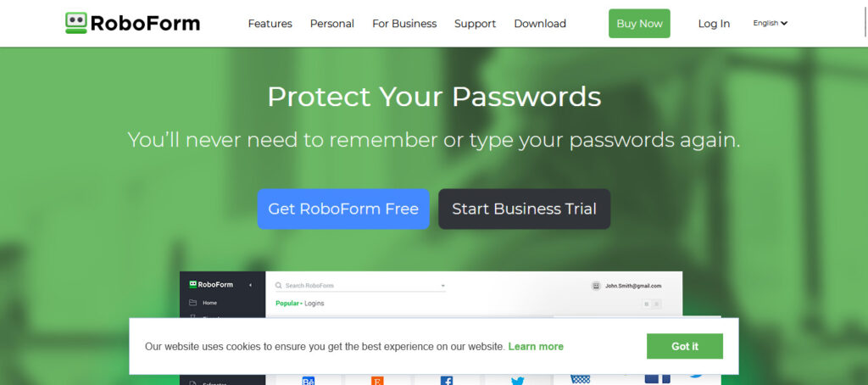Click the RoboForm robot logo icon
The width and height of the screenshot is (868, 385).
[x=75, y=23]
